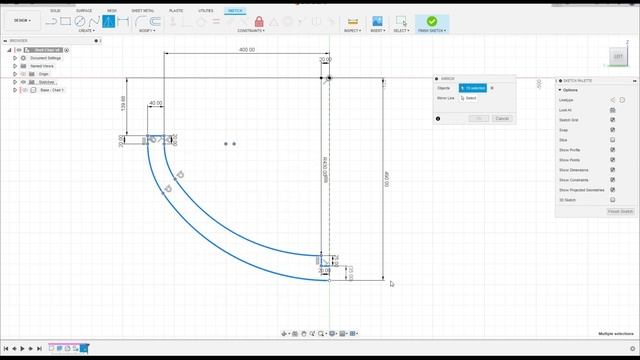Open the Select dropdown menu

click(x=401, y=31)
